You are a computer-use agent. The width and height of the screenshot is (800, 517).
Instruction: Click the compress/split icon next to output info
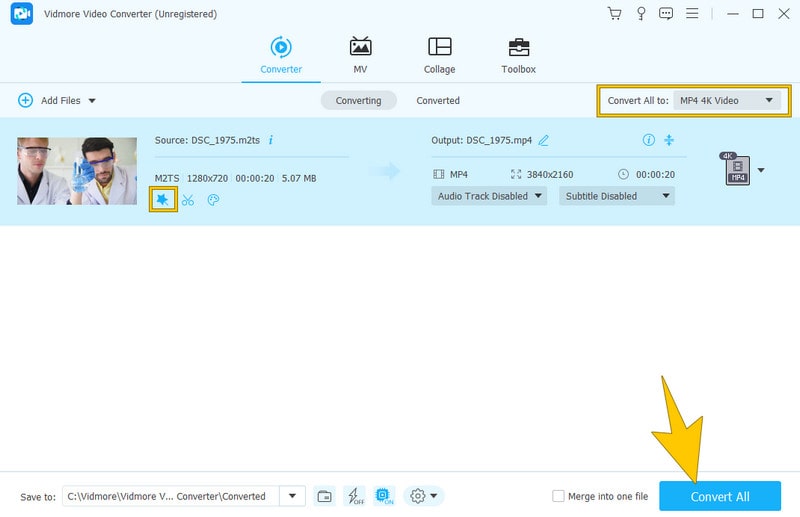(x=670, y=140)
